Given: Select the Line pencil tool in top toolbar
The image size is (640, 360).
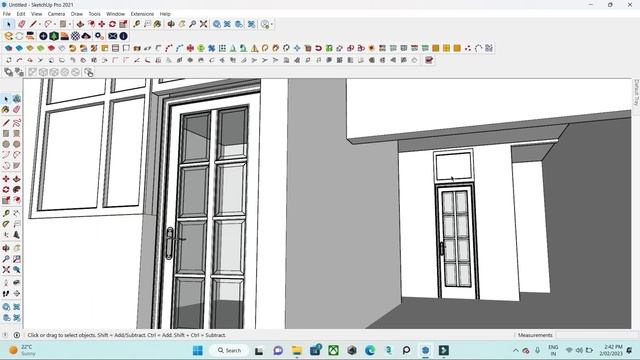Looking at the screenshot, I should tap(33, 24).
